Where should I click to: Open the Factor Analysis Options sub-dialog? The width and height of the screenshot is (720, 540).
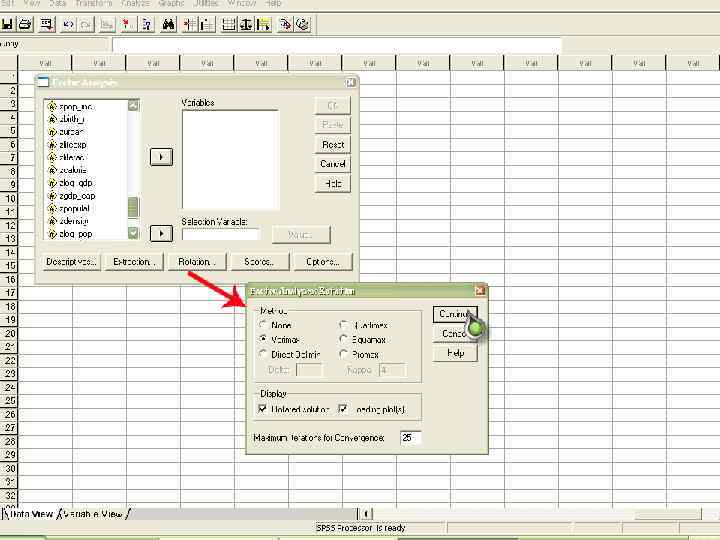tap(323, 262)
